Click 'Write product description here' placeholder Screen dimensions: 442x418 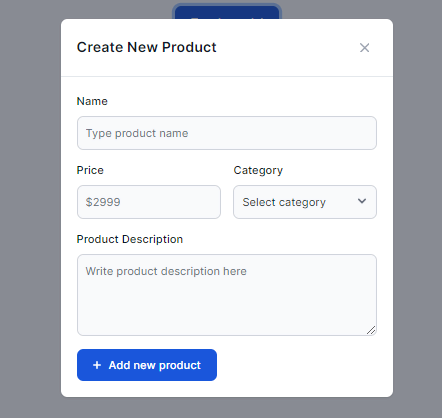click(166, 271)
